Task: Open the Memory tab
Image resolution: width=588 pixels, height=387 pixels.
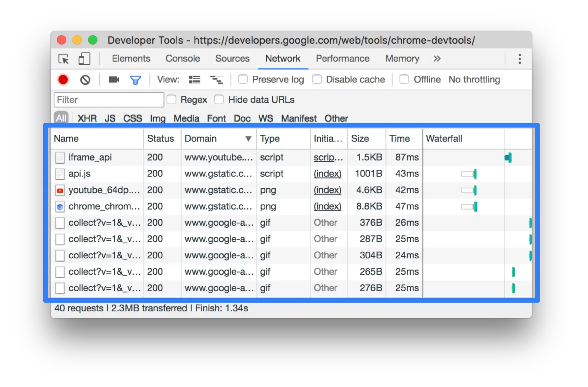Action: [x=402, y=59]
